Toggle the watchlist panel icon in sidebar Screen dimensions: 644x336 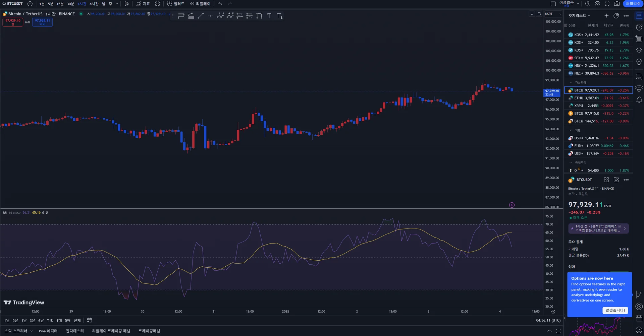click(x=639, y=16)
